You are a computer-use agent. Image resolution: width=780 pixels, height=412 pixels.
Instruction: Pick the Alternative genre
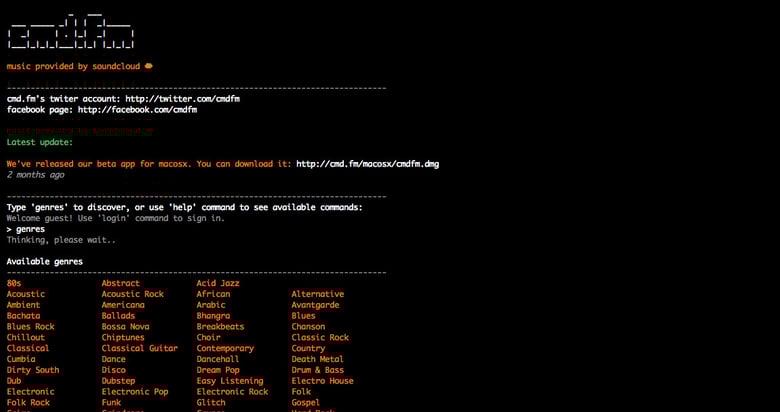tap(318, 294)
